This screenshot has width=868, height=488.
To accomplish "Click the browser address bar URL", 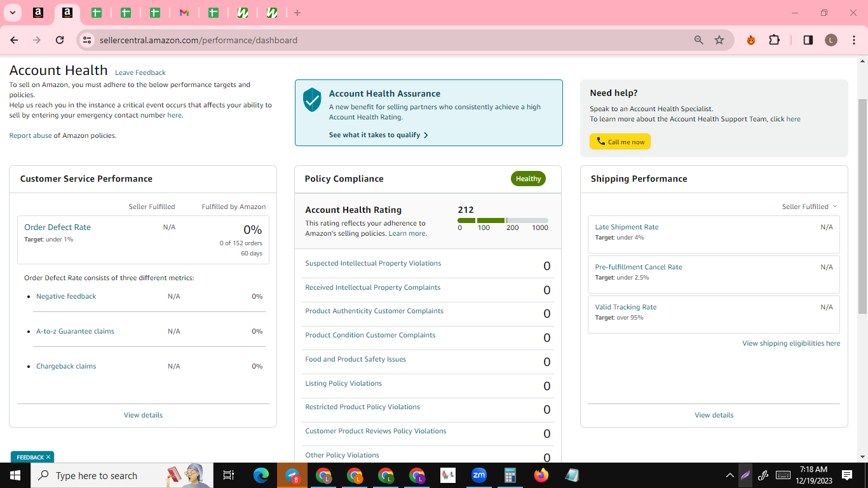I will point(198,40).
